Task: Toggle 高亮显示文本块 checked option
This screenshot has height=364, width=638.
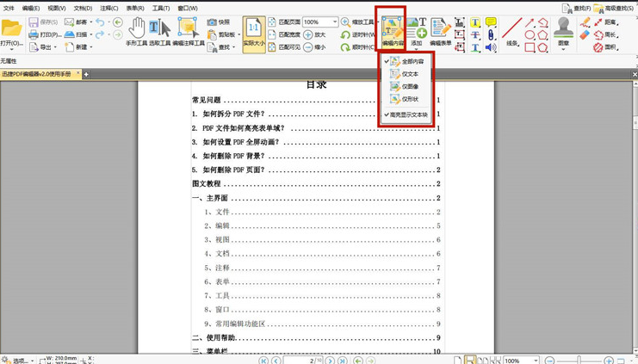Action: point(406,115)
